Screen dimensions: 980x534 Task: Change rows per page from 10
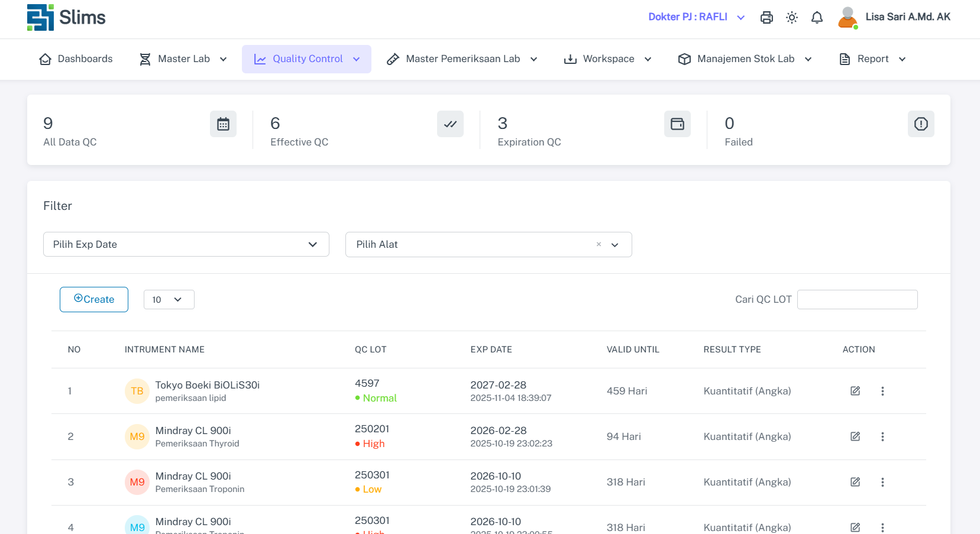169,300
